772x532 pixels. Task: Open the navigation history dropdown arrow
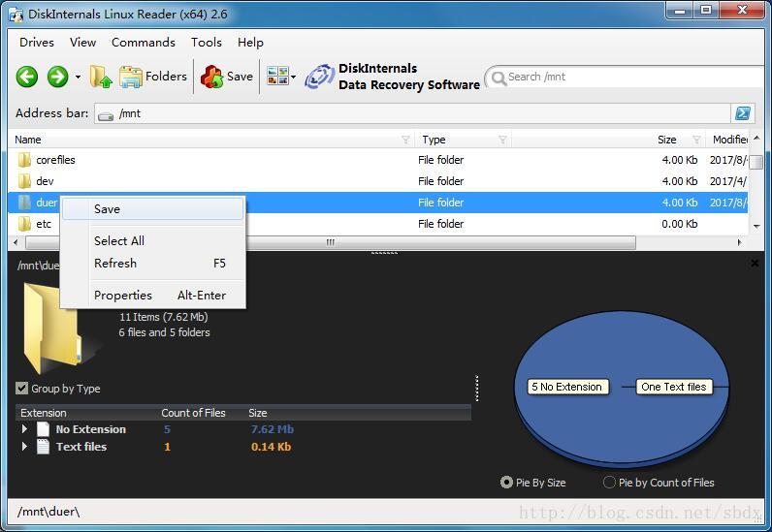[x=78, y=77]
